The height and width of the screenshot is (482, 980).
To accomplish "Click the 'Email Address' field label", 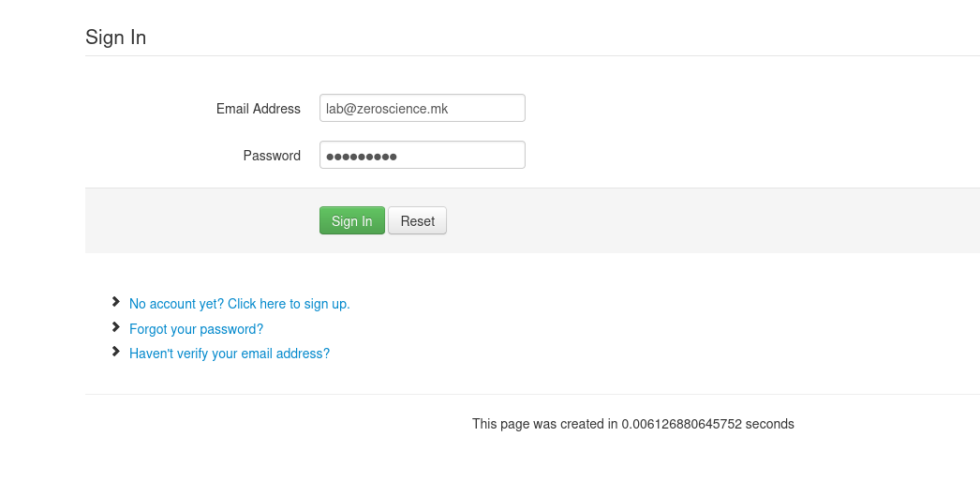I will pyautogui.click(x=259, y=109).
